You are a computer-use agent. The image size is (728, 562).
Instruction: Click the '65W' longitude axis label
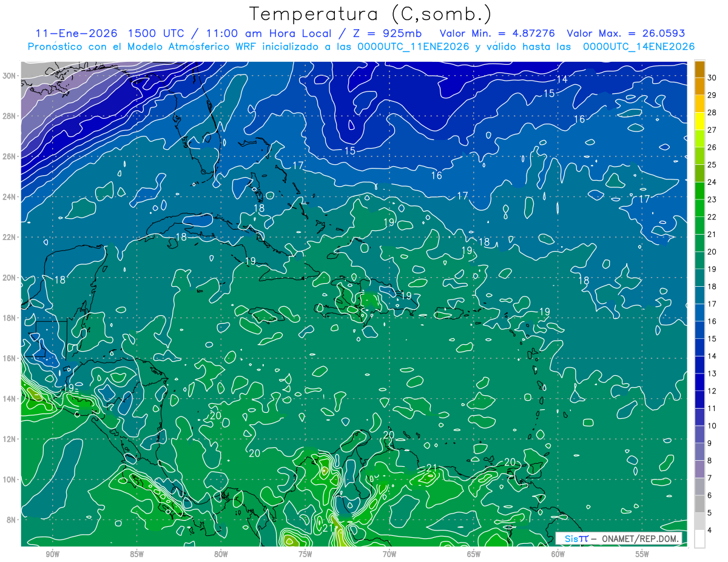(474, 554)
